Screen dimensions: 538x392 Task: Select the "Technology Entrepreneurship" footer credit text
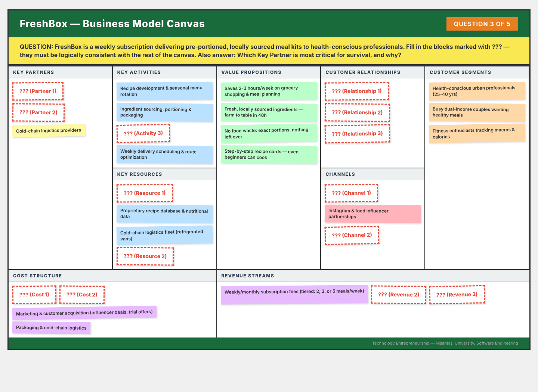(x=445, y=343)
